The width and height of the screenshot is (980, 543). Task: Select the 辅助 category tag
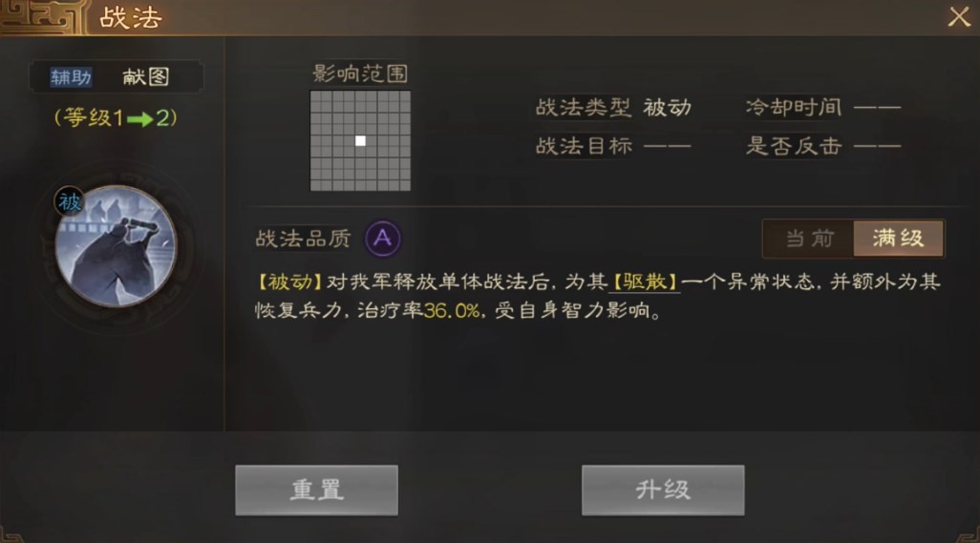tap(71, 76)
